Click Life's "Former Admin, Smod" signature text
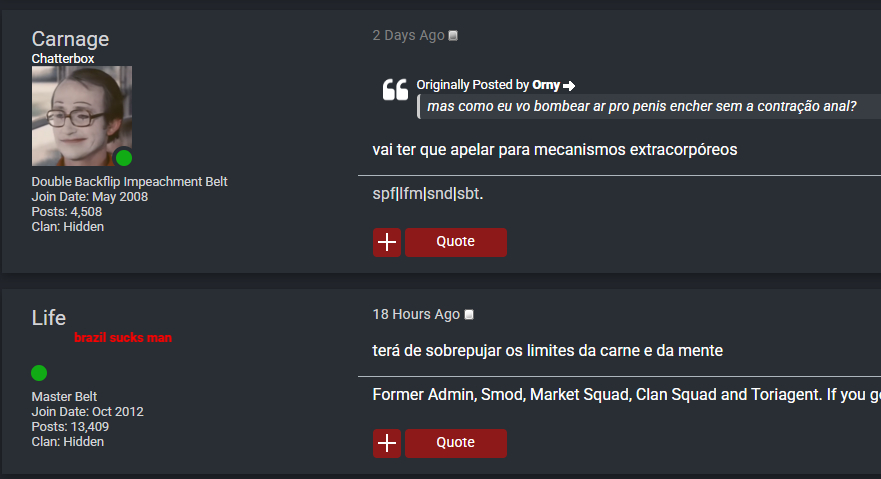The height and width of the screenshot is (479, 881). click(x=620, y=394)
